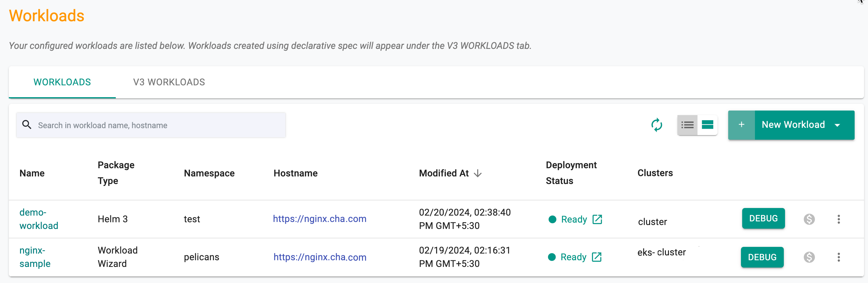This screenshot has height=283, width=868.
Task: Click the 'Helm 3' package type cell
Action: point(112,219)
